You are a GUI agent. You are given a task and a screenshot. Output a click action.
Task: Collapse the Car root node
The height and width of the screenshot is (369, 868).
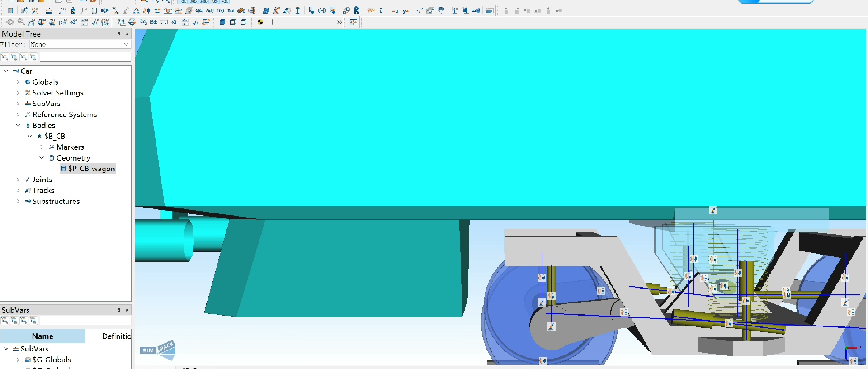point(6,71)
